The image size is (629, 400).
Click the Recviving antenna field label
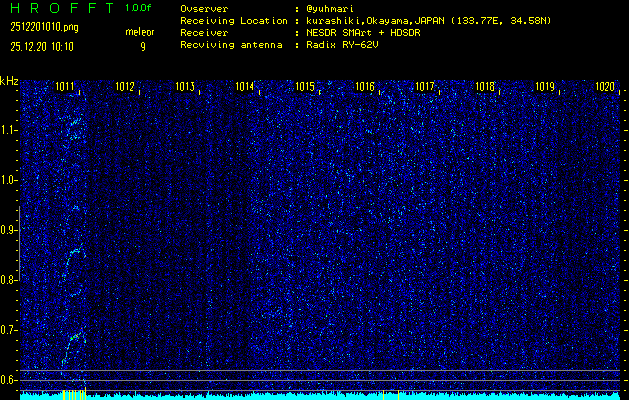pos(231,45)
